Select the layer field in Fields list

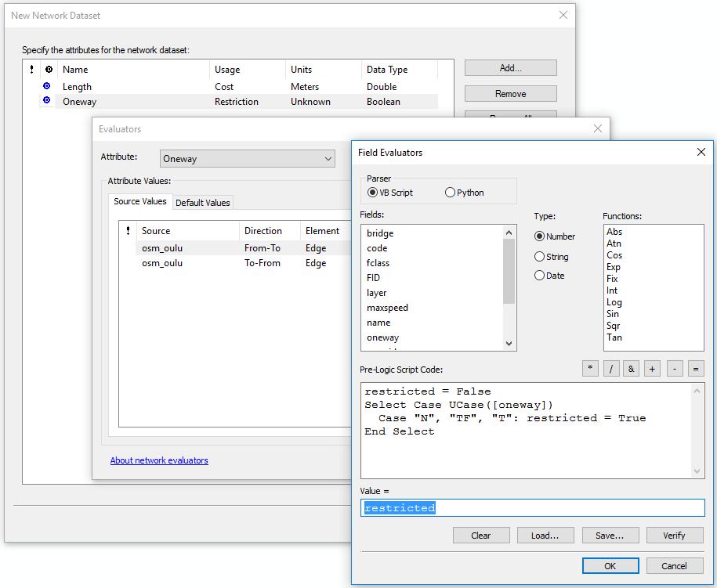(x=376, y=293)
